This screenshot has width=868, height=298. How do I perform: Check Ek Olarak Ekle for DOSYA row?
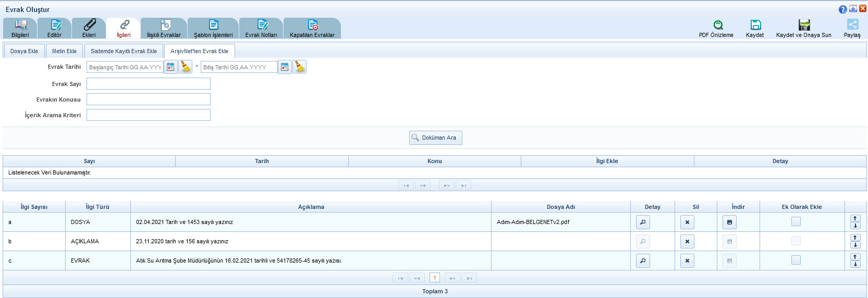click(796, 221)
